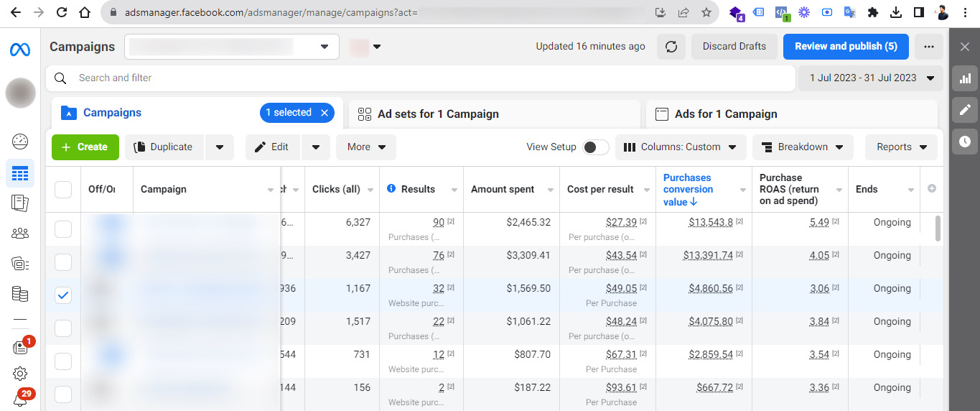
Task: Select checkbox for the $1,061.22 campaign row
Action: [63, 328]
